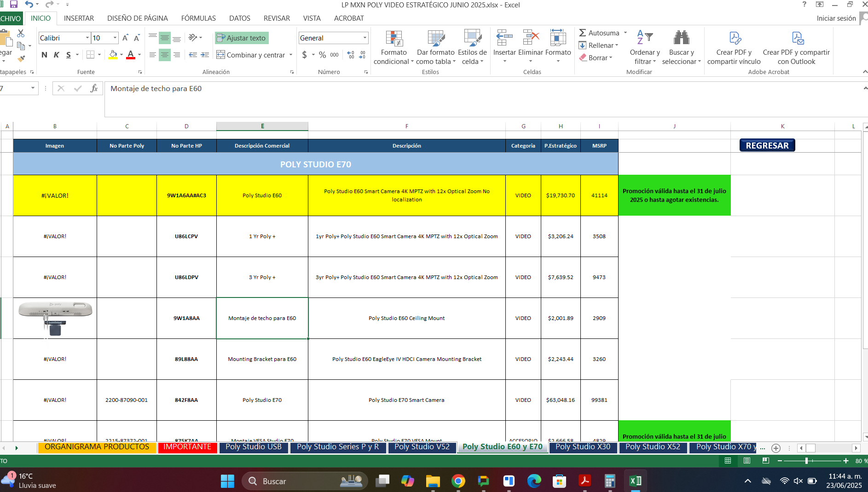The width and height of the screenshot is (868, 492).
Task: Toggle bold formatting (N)
Action: (44, 55)
